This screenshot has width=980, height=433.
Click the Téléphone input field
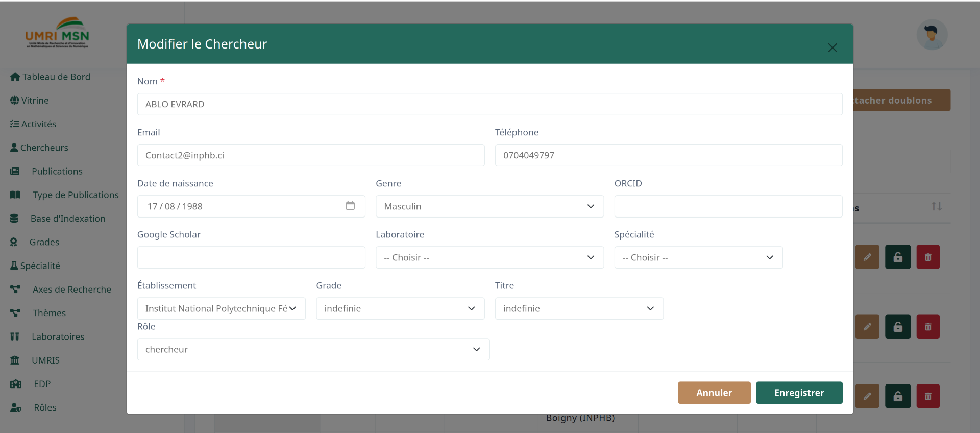(x=669, y=155)
